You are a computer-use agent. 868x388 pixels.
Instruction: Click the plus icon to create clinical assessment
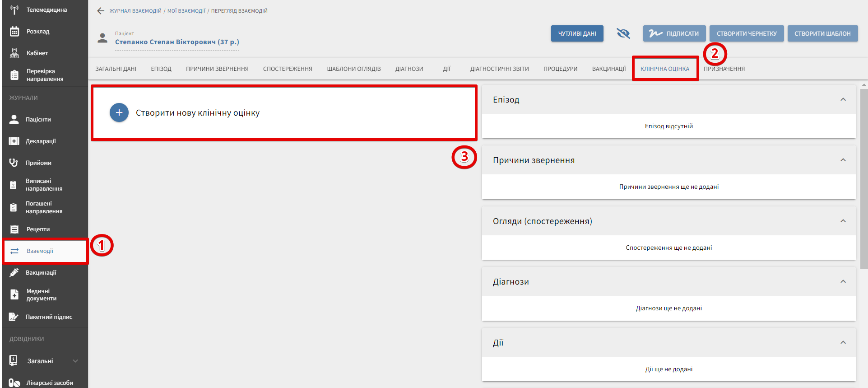click(x=119, y=112)
